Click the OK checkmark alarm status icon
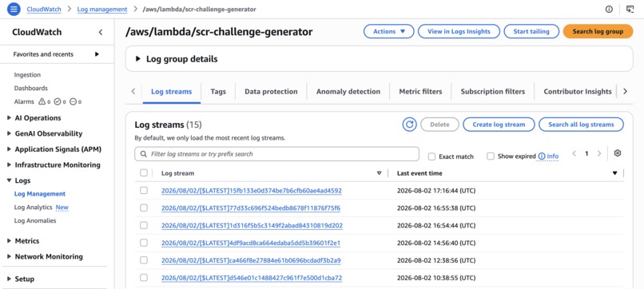 (x=58, y=102)
